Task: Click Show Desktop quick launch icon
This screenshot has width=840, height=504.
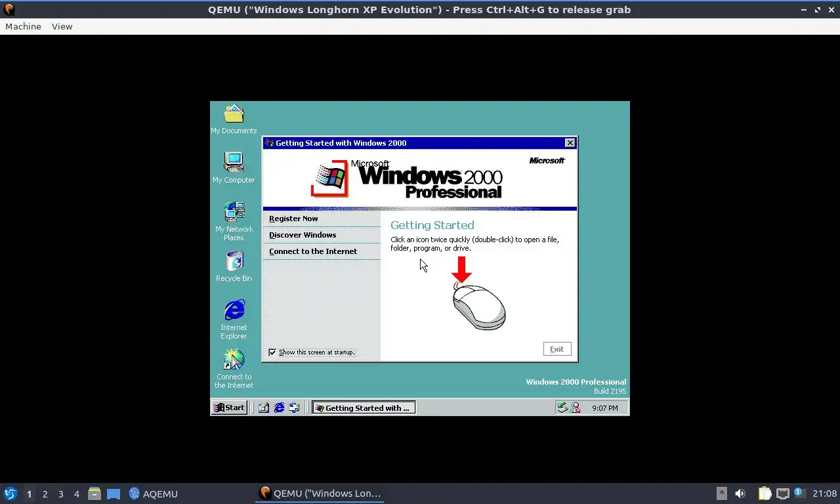Action: click(264, 408)
